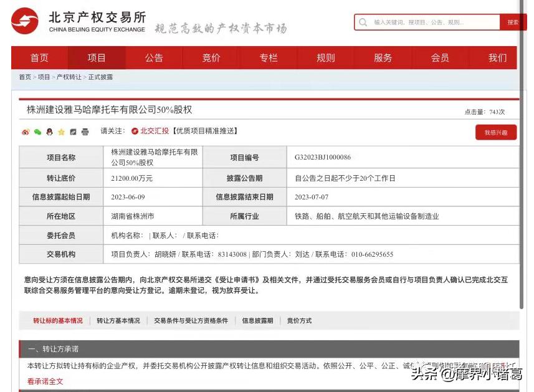This screenshot has width=534, height=392.
Task: Share the listing to QQ
Action: [x=49, y=133]
